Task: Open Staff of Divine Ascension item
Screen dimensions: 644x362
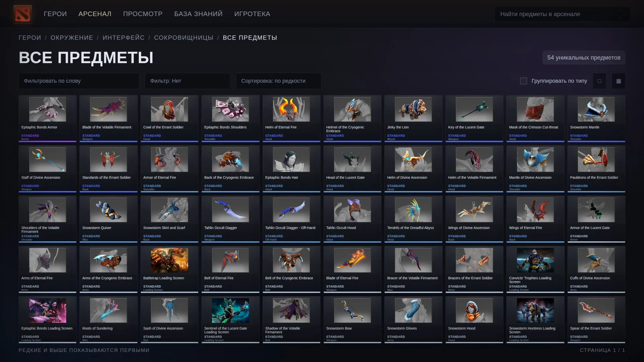Action: [x=48, y=169]
